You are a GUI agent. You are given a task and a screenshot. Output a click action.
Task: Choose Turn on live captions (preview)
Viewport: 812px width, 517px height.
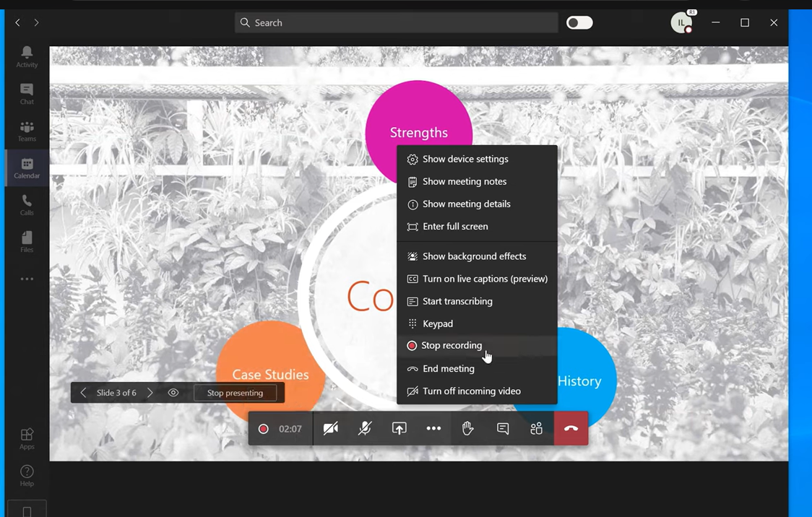[x=484, y=279]
